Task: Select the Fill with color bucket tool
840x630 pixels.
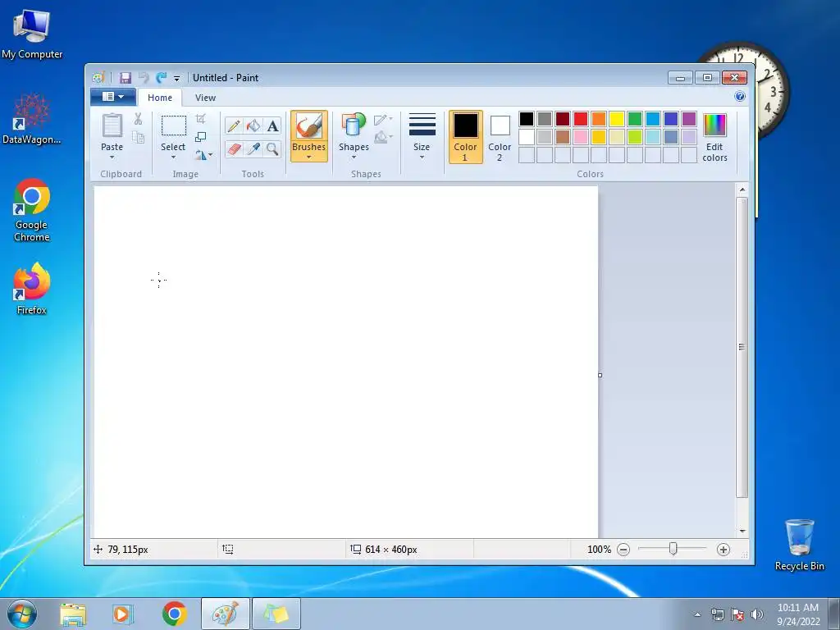Action: point(253,126)
